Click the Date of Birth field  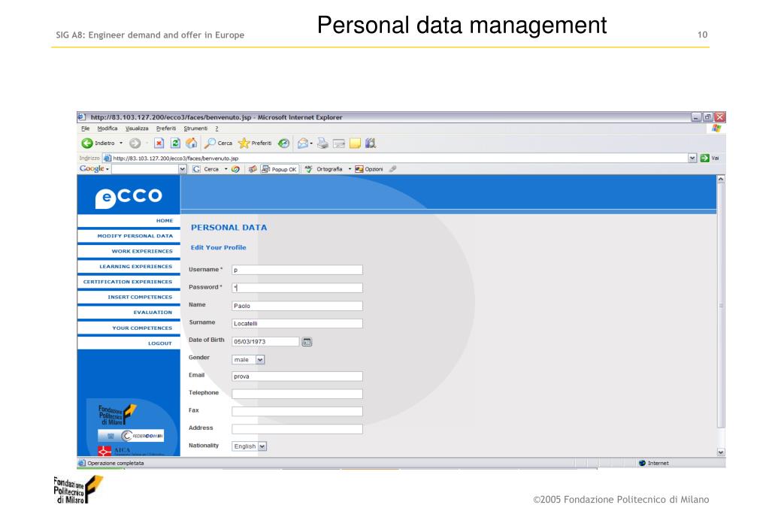tap(265, 342)
